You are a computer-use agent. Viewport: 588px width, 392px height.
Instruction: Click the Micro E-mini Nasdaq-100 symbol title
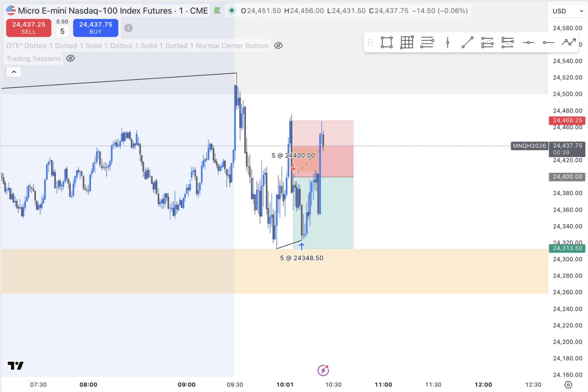point(113,10)
